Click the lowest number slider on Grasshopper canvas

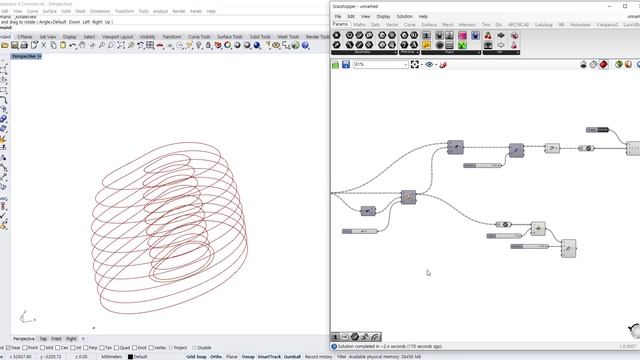click(529, 247)
